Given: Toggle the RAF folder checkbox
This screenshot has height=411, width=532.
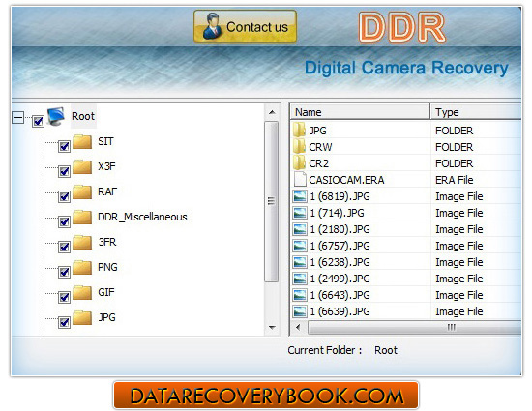Looking at the screenshot, I should [x=64, y=196].
